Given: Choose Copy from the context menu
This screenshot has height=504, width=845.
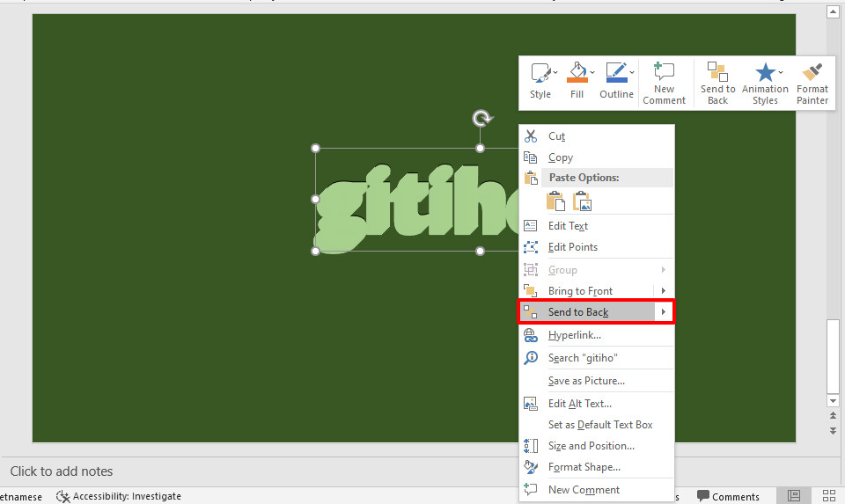Looking at the screenshot, I should [x=597, y=157].
